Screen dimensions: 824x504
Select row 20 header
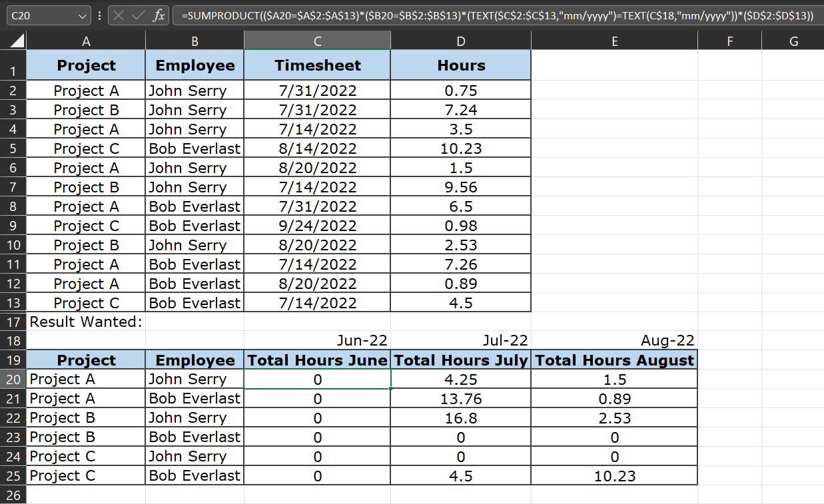[13, 379]
